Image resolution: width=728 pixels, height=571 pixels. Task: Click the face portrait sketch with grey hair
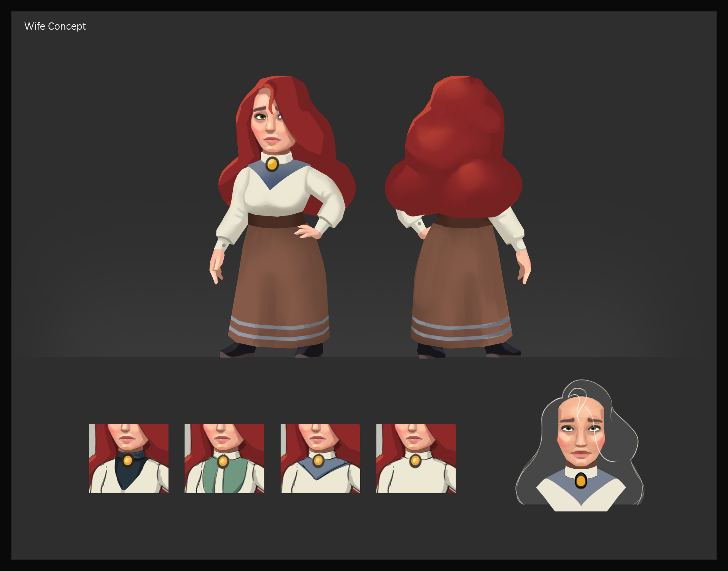click(580, 446)
